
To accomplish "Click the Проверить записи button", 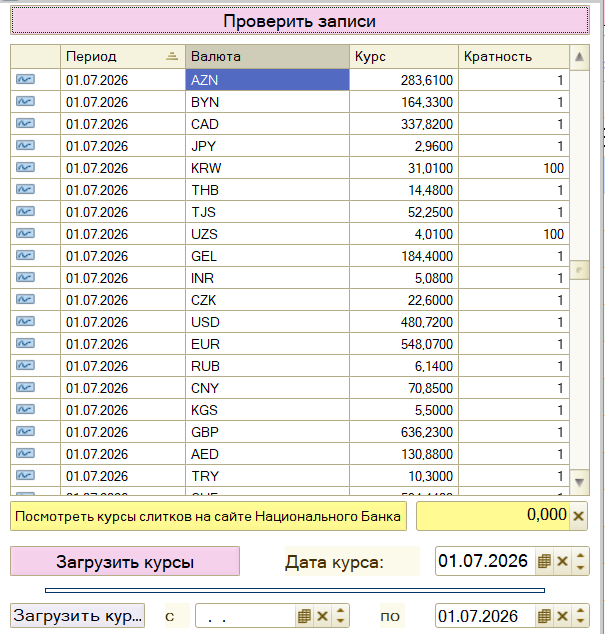I will tap(300, 21).
